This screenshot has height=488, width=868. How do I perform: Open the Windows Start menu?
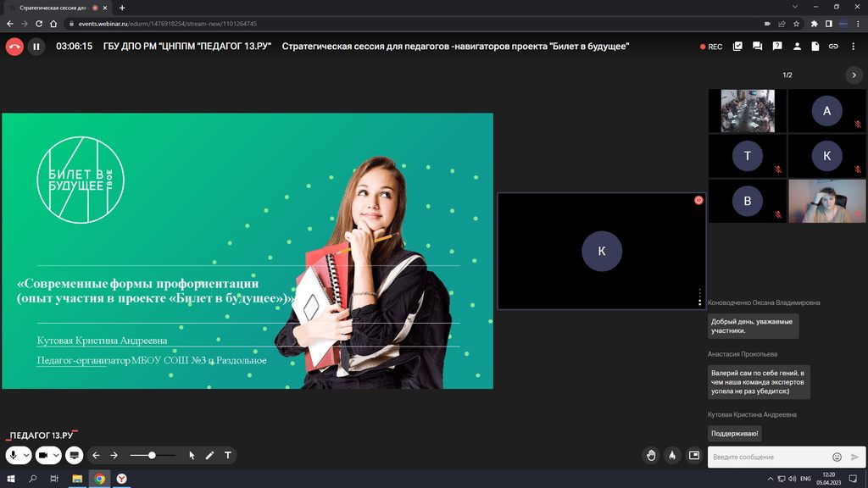pyautogui.click(x=11, y=479)
